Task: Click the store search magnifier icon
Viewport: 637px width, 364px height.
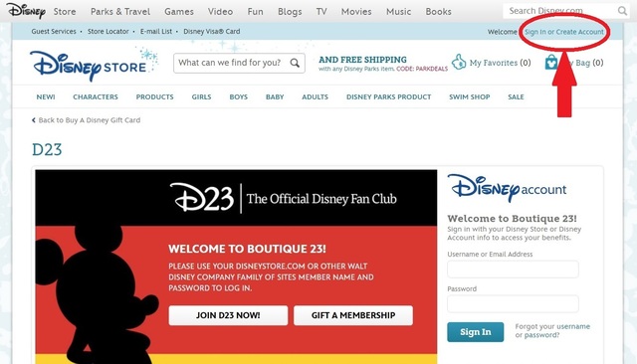Action: coord(295,63)
